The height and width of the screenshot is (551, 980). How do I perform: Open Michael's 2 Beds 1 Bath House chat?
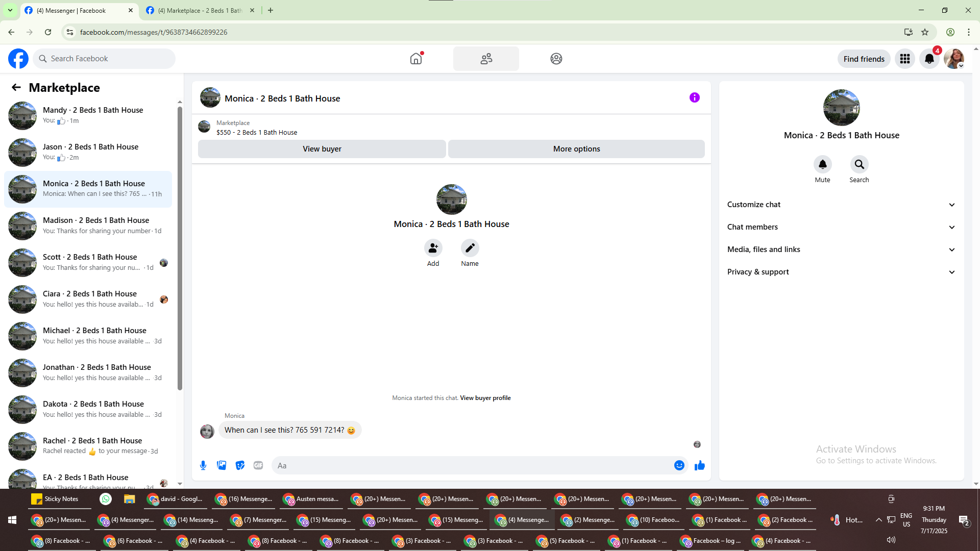(x=88, y=336)
